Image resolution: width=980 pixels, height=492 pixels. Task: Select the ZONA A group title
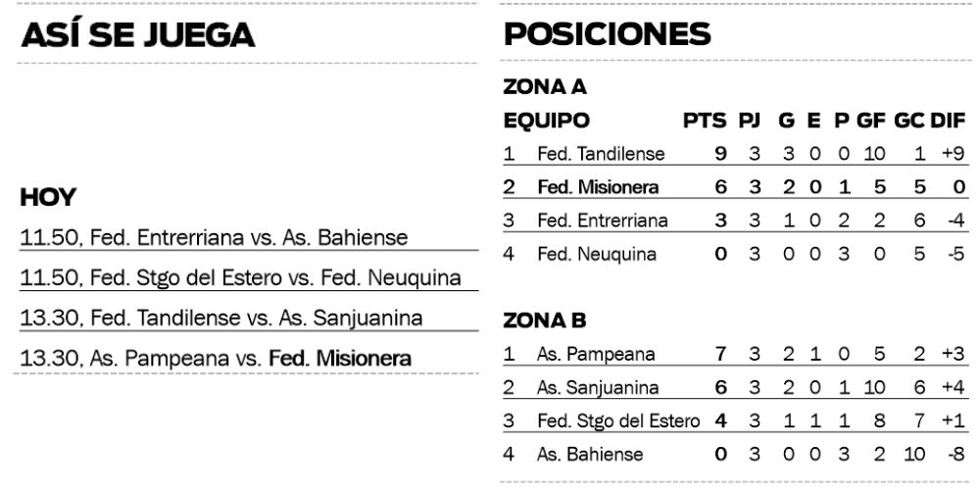(x=544, y=87)
